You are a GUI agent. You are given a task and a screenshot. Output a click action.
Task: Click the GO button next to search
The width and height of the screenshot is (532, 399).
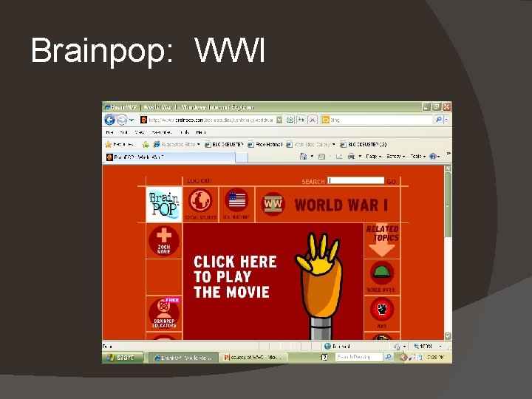[x=391, y=182]
